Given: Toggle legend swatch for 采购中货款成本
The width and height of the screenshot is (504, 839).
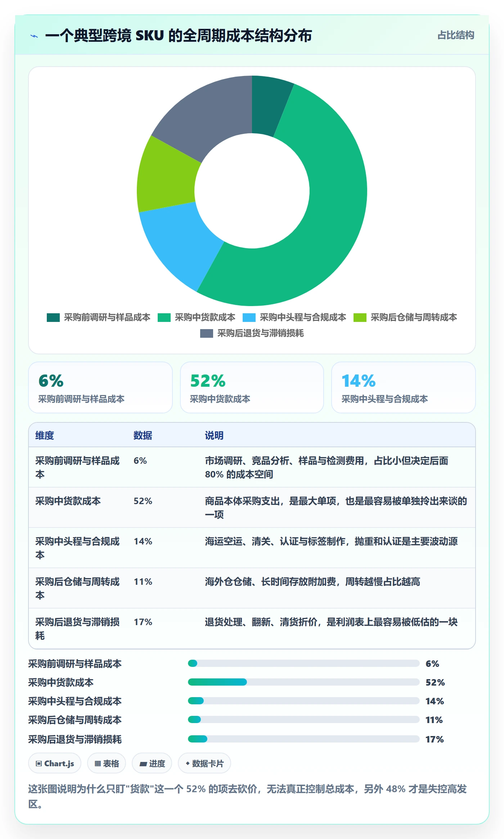Looking at the screenshot, I should (164, 318).
